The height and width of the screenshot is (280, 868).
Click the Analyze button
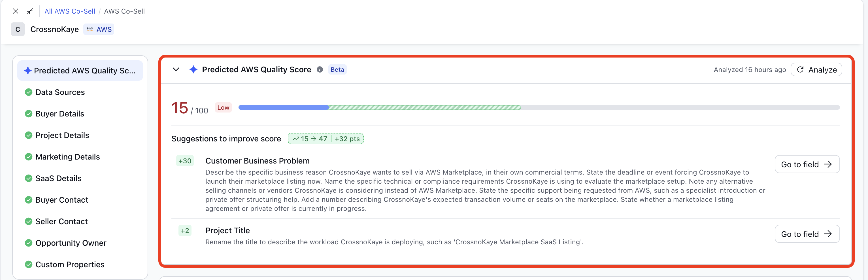coord(816,69)
